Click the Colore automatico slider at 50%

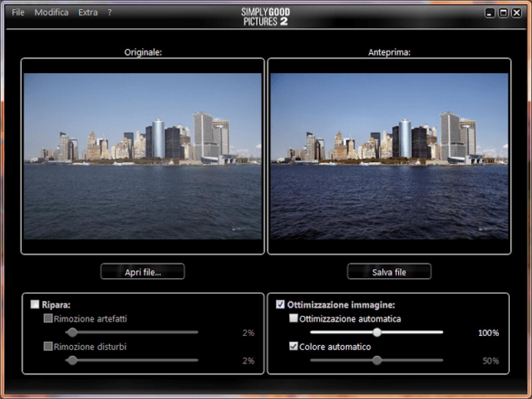(377, 360)
